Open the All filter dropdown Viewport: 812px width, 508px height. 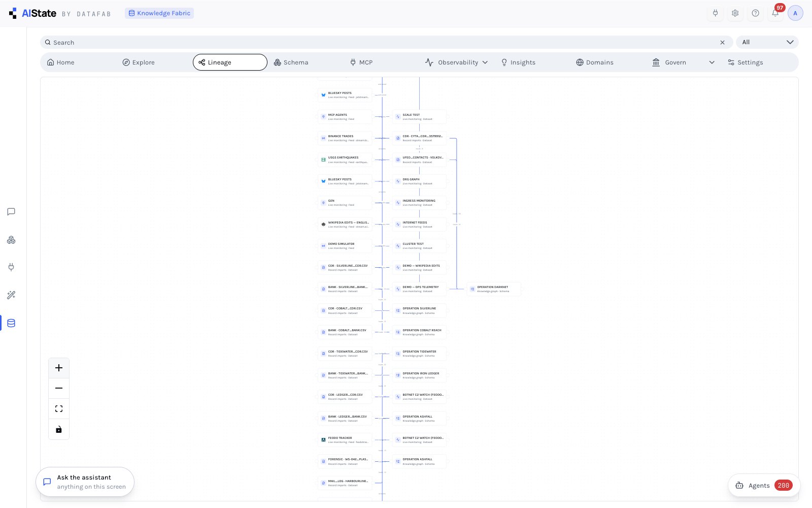pos(767,42)
